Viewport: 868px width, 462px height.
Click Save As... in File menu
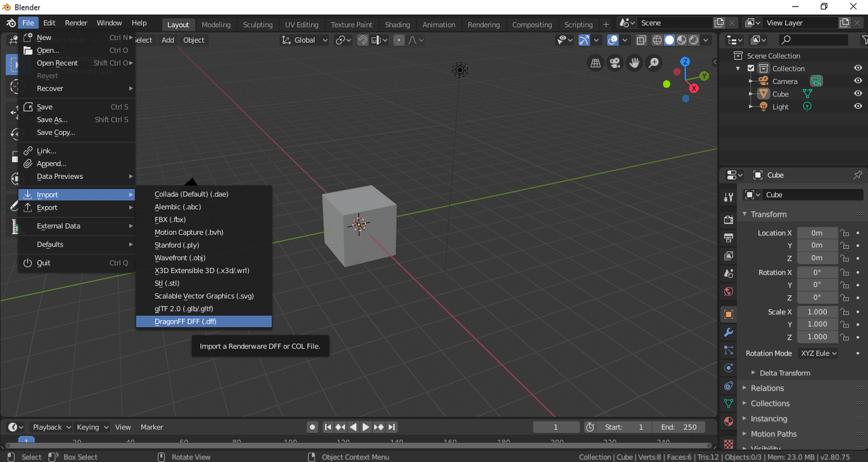pyautogui.click(x=77, y=119)
